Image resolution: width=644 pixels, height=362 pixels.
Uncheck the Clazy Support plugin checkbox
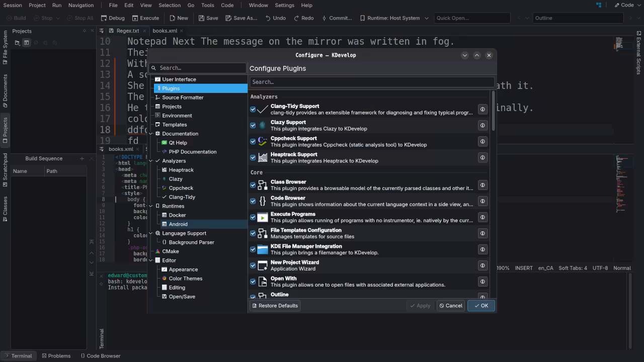click(253, 125)
